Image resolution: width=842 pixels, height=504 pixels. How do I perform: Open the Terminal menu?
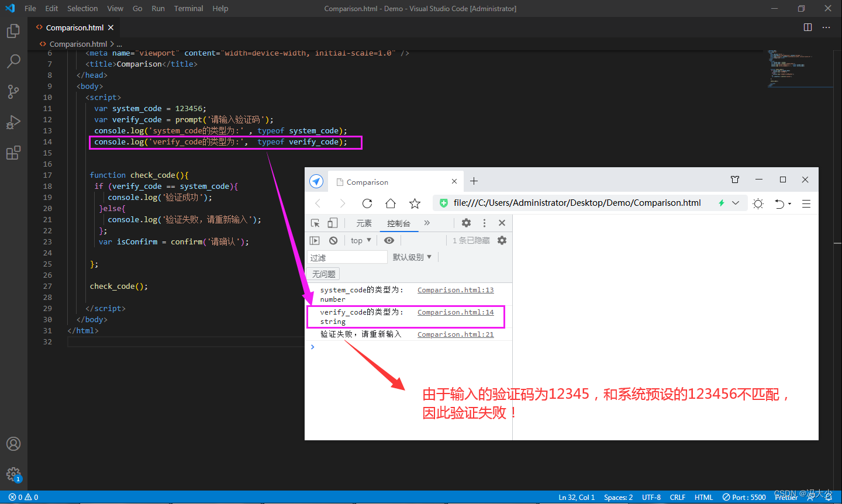[x=188, y=8]
